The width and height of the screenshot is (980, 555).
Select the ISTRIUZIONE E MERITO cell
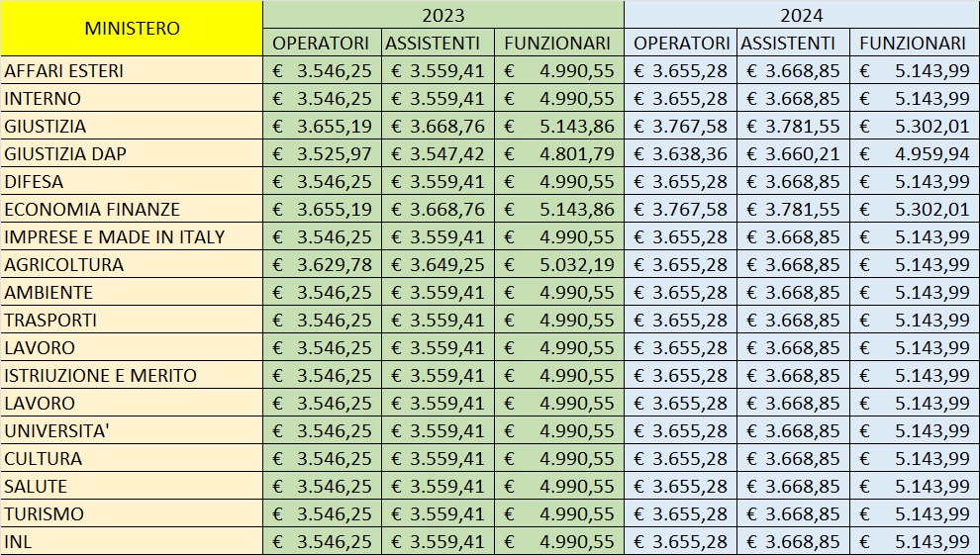point(132,375)
